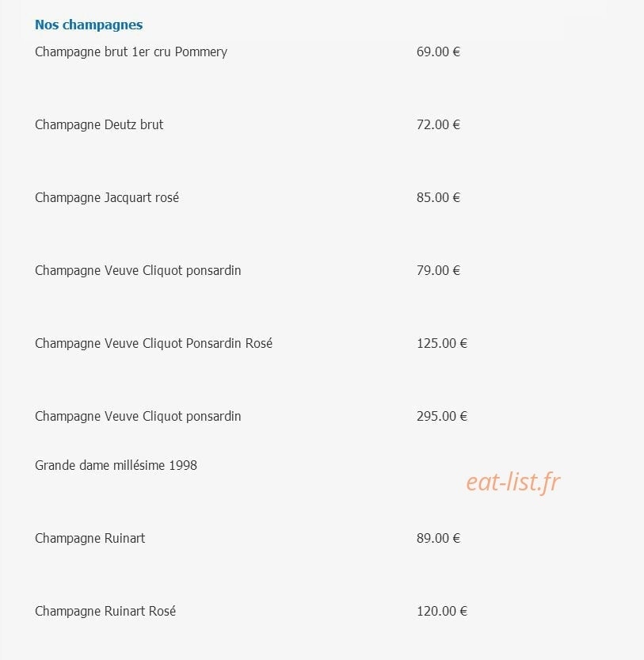
Task: Click 'Grande dame millésime 1998' text
Action: coord(116,466)
